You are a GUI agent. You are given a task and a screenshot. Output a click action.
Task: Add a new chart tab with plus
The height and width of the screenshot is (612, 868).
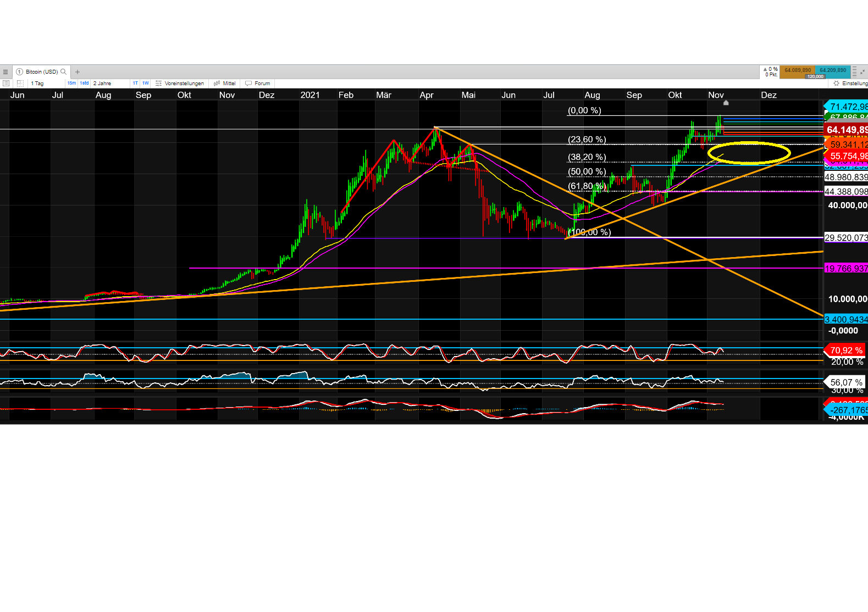(x=78, y=72)
